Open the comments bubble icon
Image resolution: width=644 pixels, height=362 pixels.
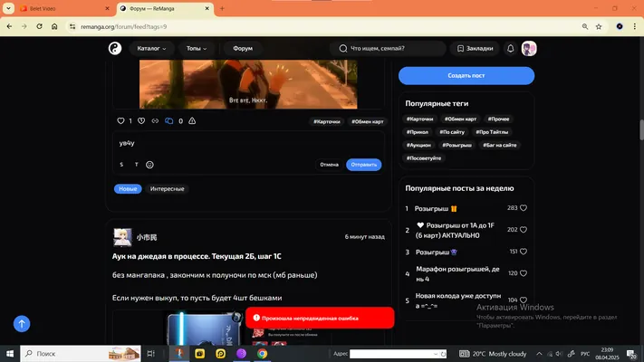point(168,121)
